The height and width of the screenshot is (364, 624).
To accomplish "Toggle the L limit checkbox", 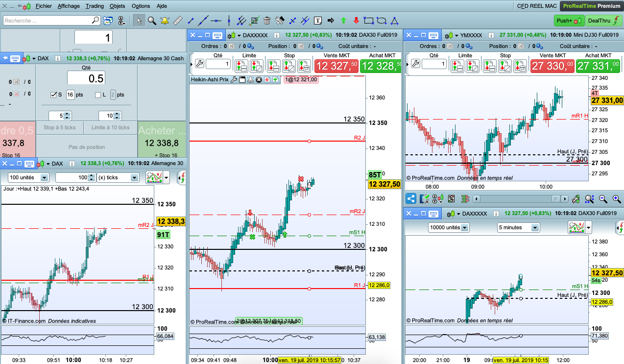I will (98, 95).
